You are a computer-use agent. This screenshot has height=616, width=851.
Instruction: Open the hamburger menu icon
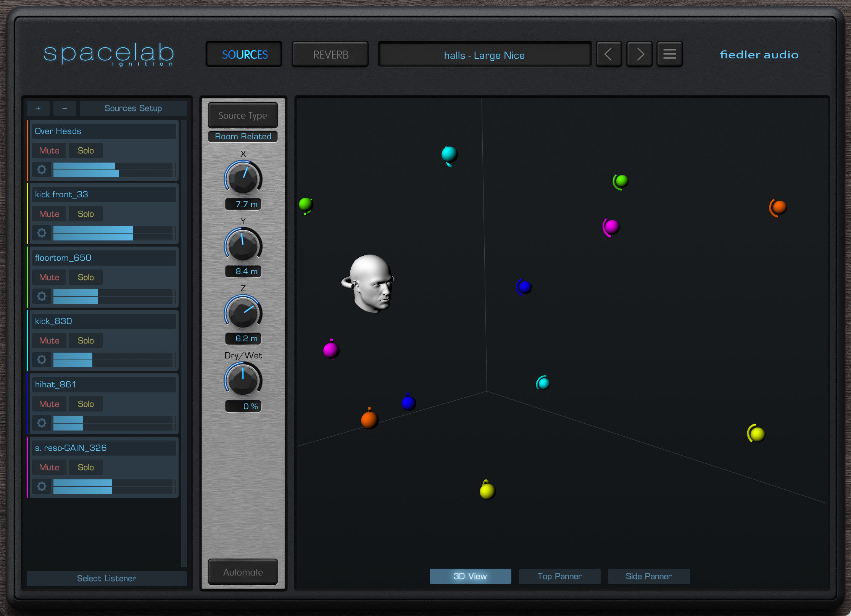pyautogui.click(x=669, y=55)
